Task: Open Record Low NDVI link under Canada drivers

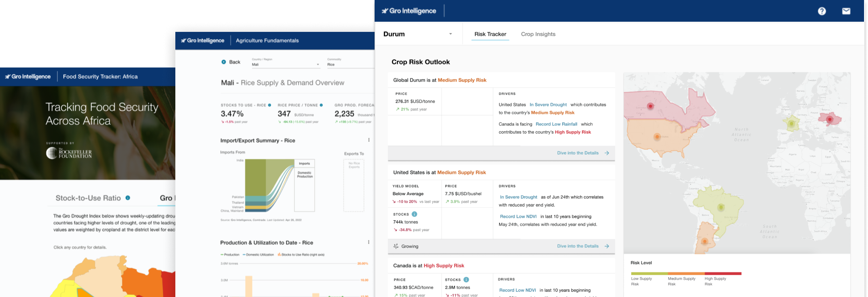Action: coord(517,290)
